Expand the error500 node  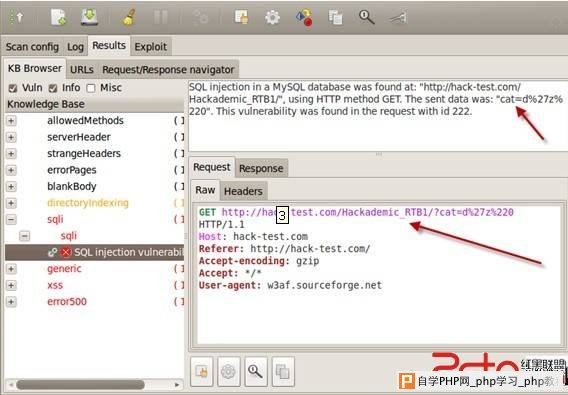(11, 302)
